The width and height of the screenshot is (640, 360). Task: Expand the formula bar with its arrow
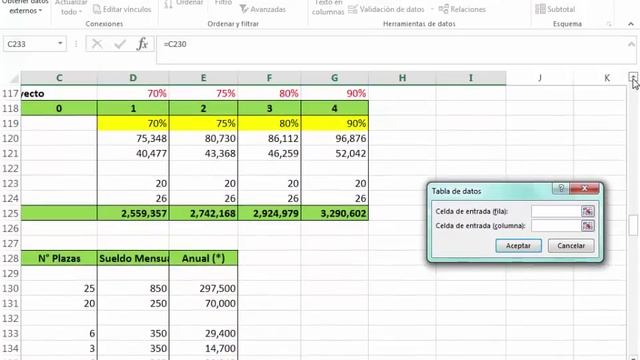(x=631, y=44)
